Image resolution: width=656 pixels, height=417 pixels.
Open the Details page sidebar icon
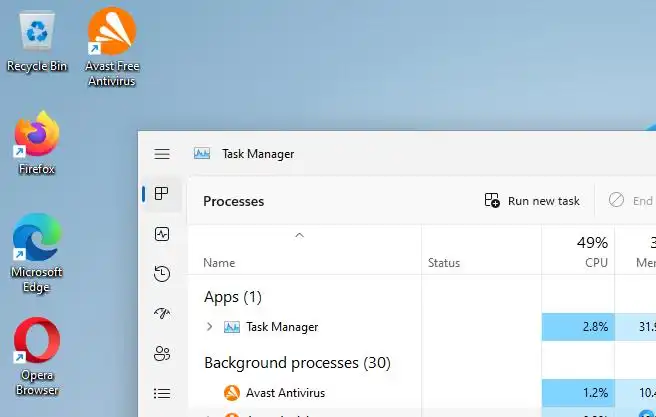pos(162,393)
